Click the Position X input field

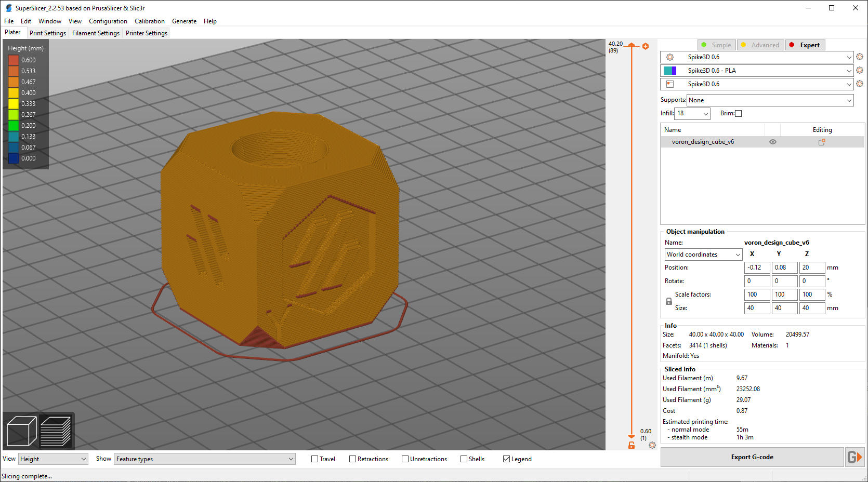(757, 267)
